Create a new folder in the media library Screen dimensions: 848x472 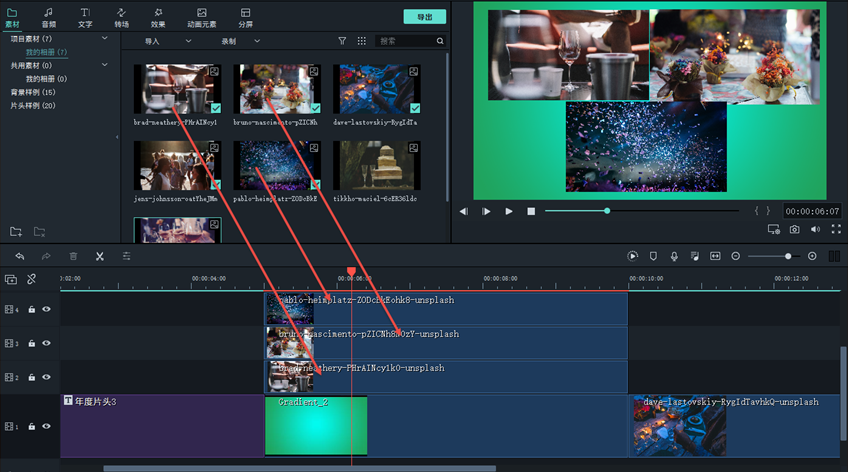(x=16, y=232)
